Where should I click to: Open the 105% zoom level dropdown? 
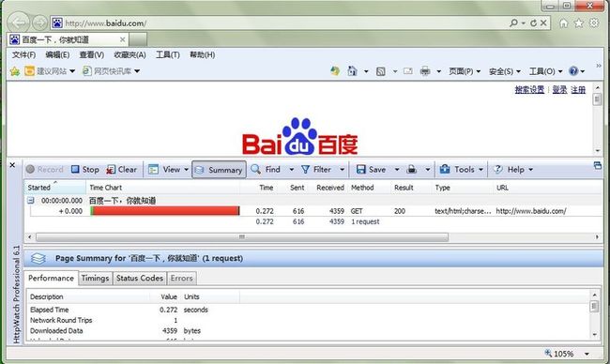coord(587,354)
